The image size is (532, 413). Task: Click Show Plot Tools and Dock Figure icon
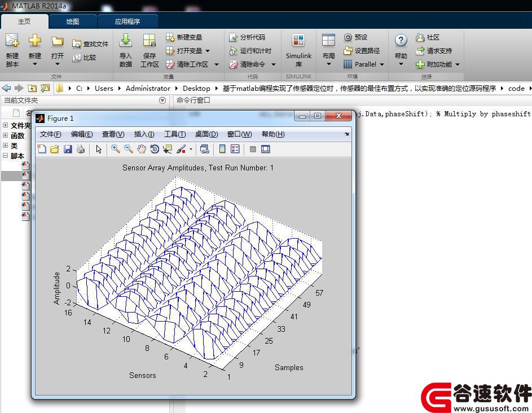(266, 149)
